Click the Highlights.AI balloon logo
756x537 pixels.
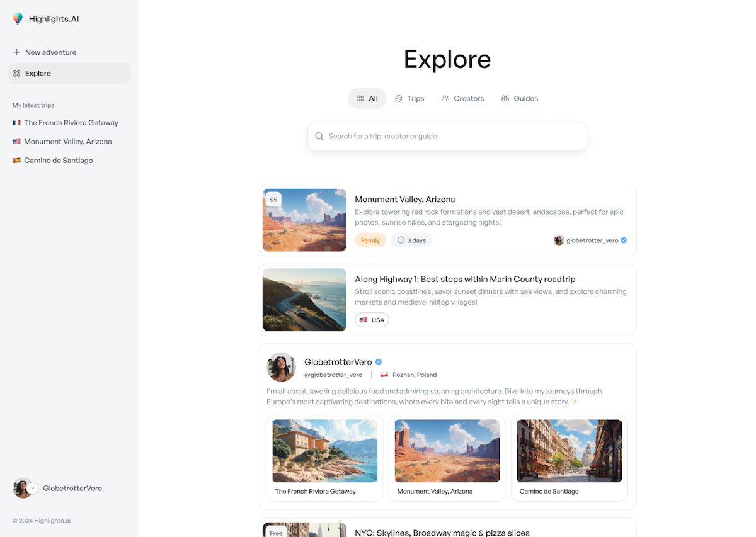point(18,18)
